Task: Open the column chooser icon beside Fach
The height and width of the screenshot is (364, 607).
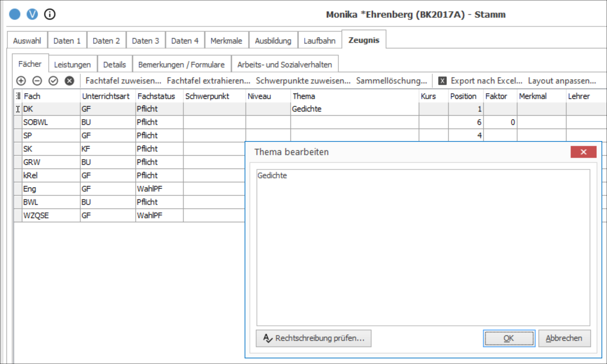Action: click(18, 96)
